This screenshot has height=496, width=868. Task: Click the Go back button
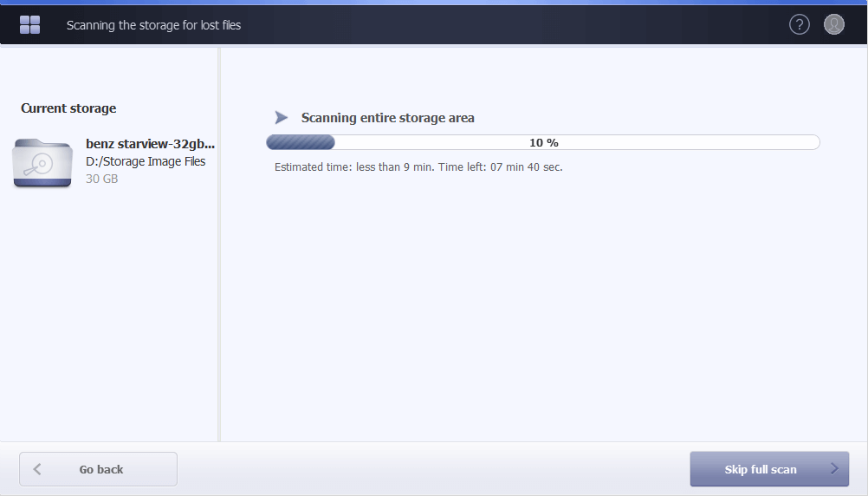98,469
